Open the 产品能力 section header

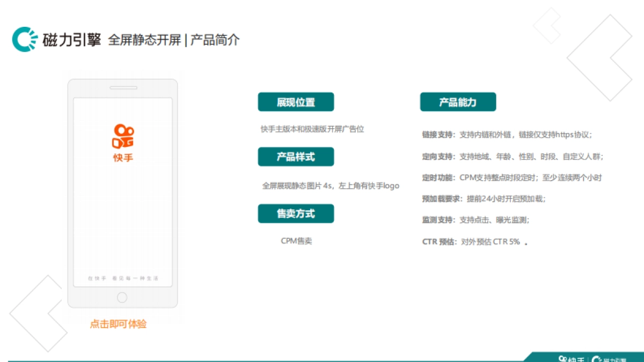coord(458,102)
